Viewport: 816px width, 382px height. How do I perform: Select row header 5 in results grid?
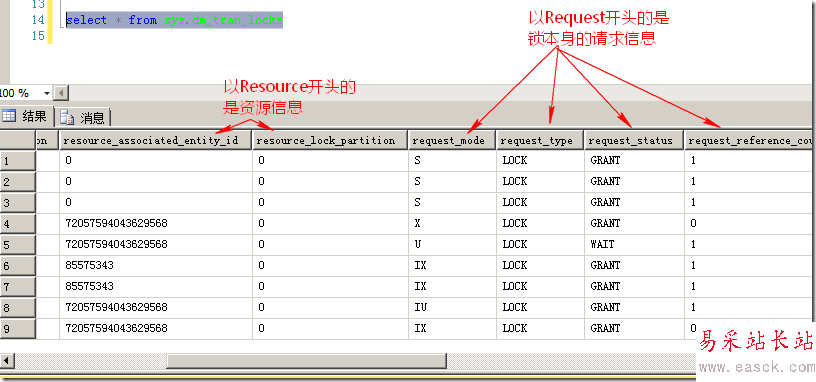click(18, 245)
